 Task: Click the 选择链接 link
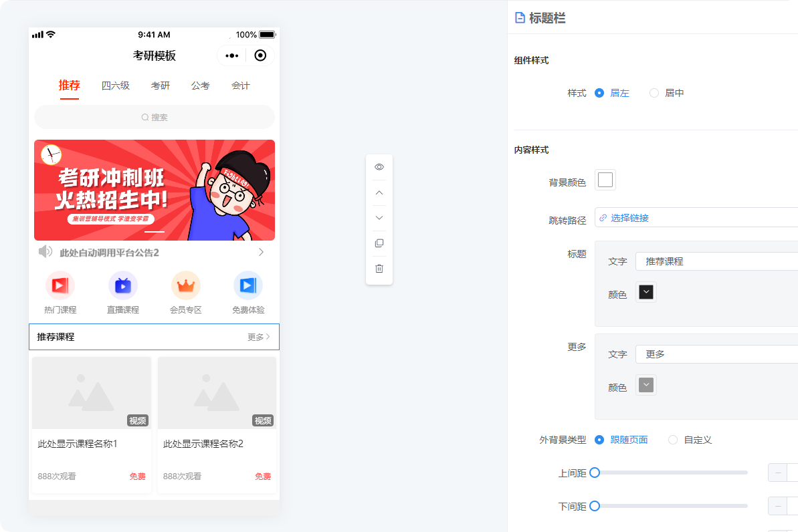629,218
